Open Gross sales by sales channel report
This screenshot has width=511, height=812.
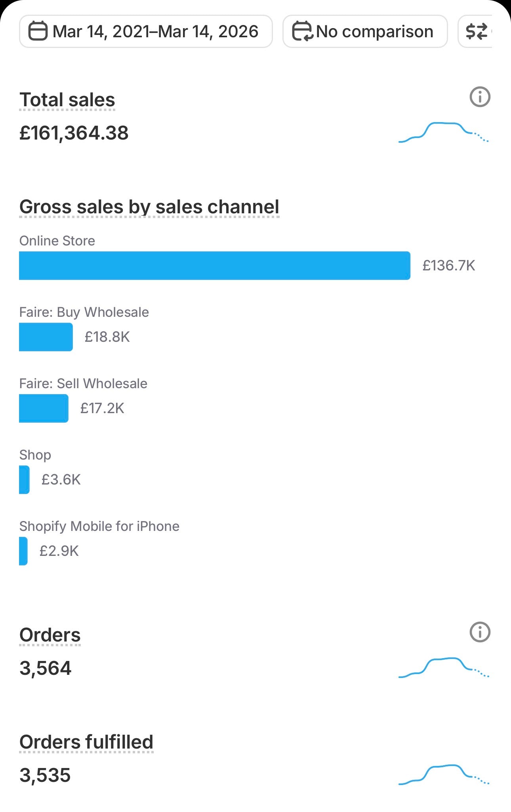pos(149,207)
